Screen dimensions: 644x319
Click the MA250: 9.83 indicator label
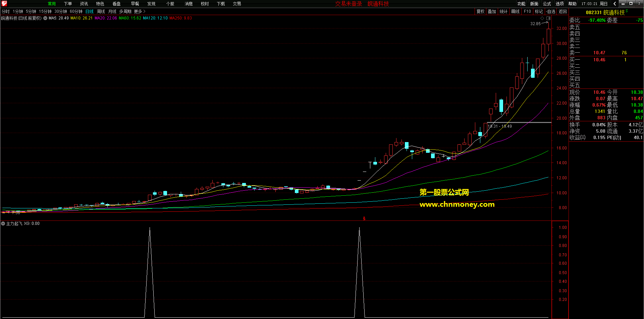click(181, 18)
